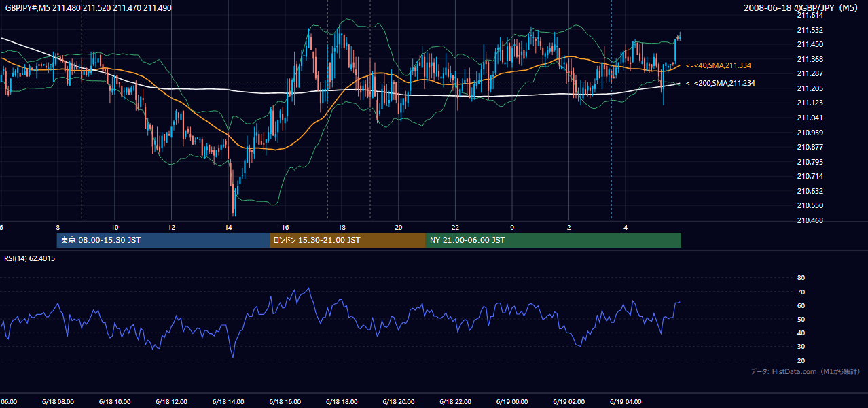Click the RSI scale value 40
The image size is (868, 408).
point(801,333)
